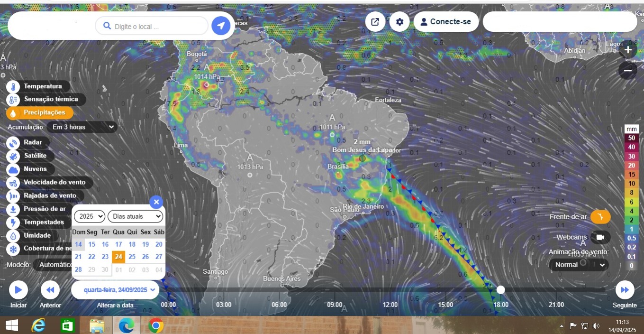Screen dimensions: 644x334
Task: Click the timeline slider handle at 18:00
Action: click(500, 289)
